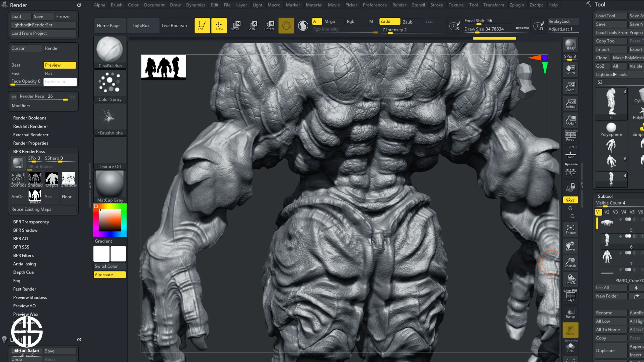Click the Zoom3D view icon
The width and height of the screenshot is (644, 362).
tap(570, 263)
